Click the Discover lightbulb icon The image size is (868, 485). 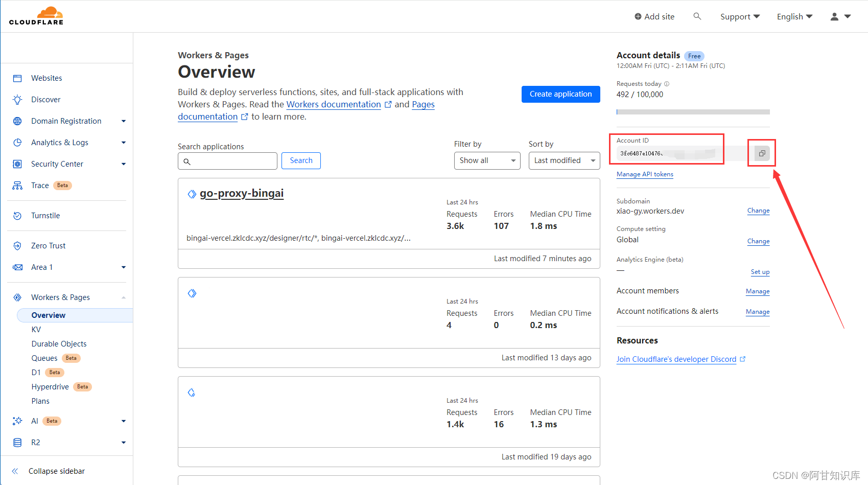tap(17, 100)
